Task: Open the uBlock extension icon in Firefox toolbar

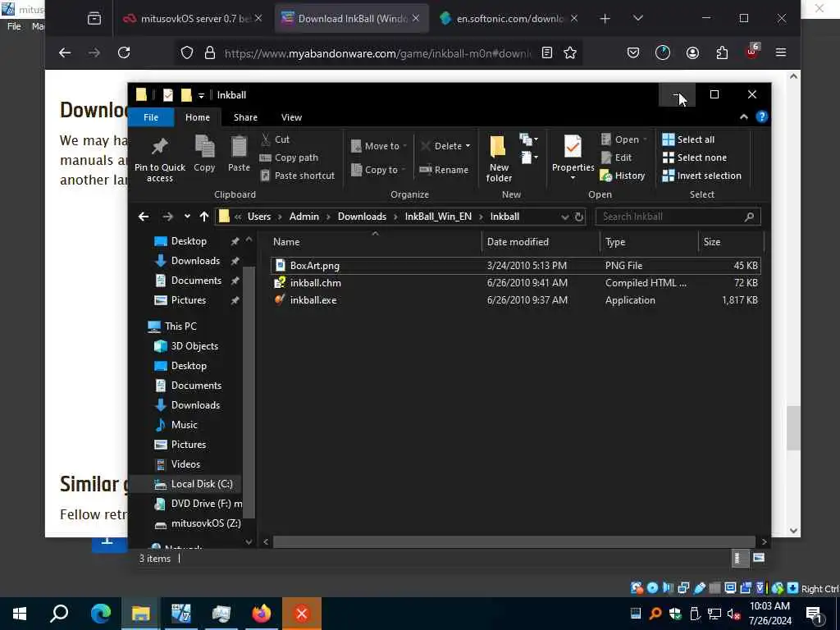Action: pyautogui.click(x=751, y=52)
